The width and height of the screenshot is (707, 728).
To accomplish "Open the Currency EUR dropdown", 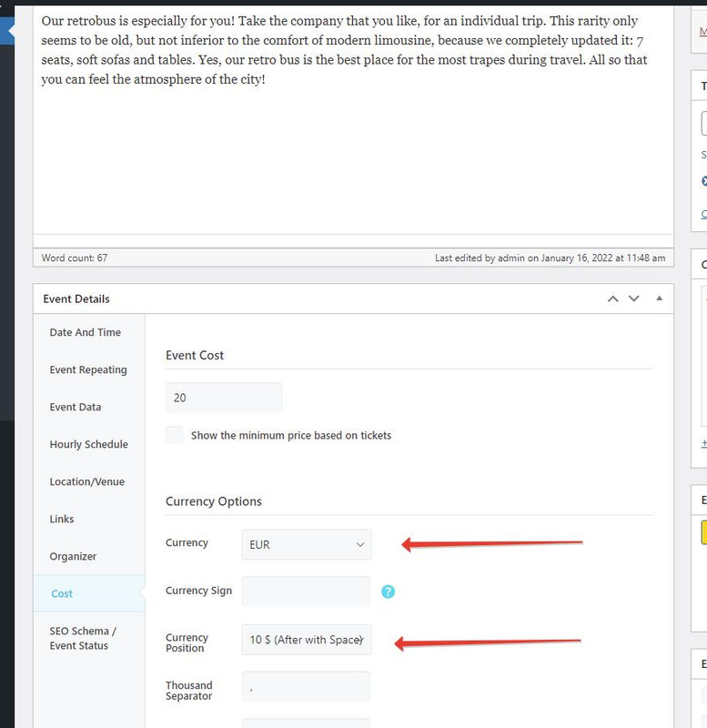I will click(x=307, y=544).
